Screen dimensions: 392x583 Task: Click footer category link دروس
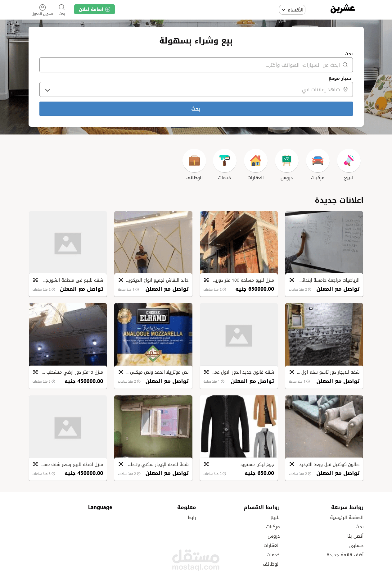pos(274,536)
